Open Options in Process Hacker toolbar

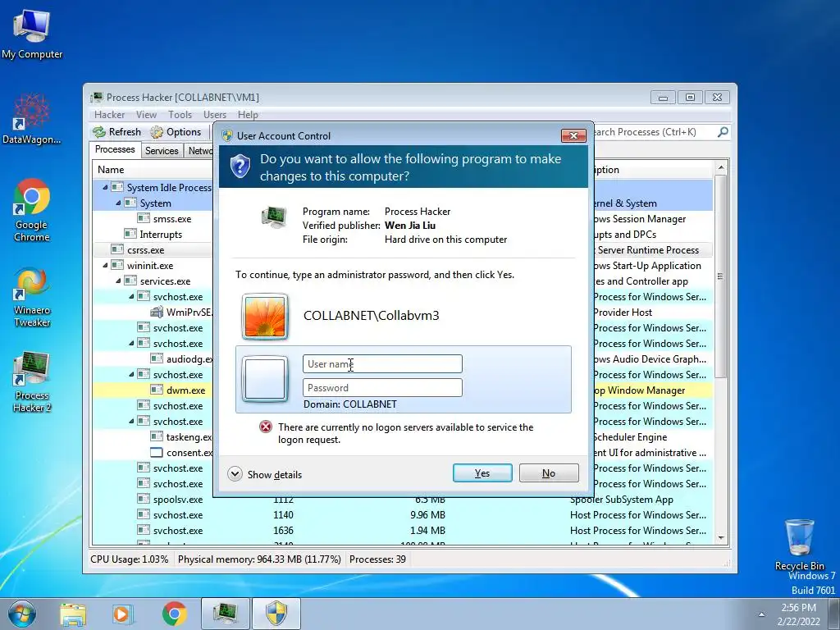(x=176, y=132)
